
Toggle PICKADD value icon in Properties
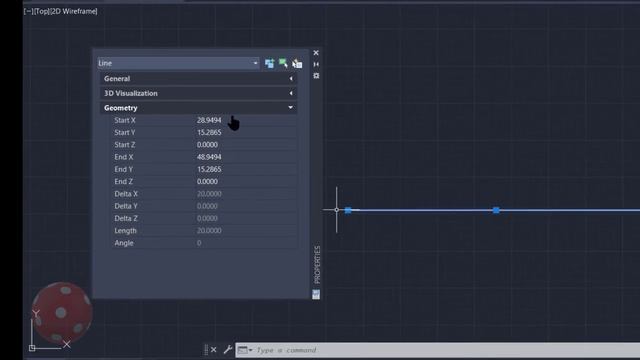click(x=269, y=63)
